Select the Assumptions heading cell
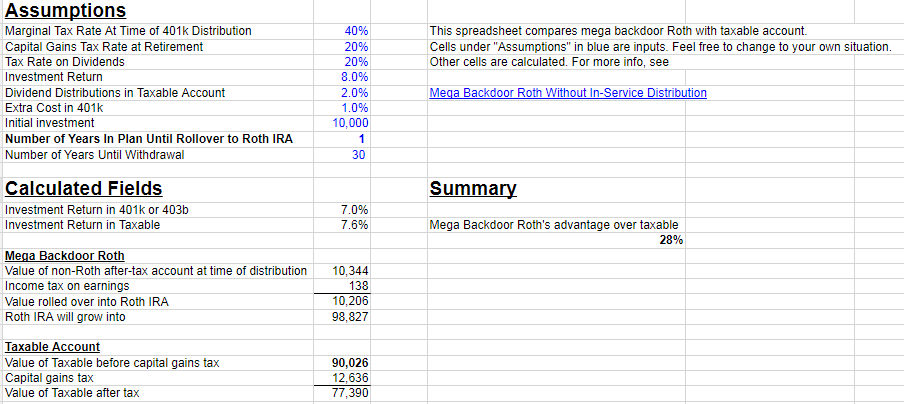Image resolution: width=904 pixels, height=404 pixels. pyautogui.click(x=66, y=11)
